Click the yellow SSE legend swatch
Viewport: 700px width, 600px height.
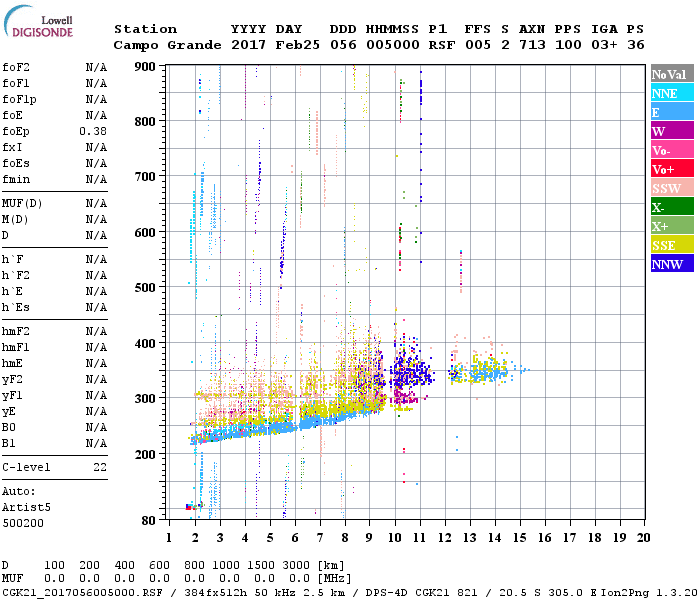coord(671,245)
